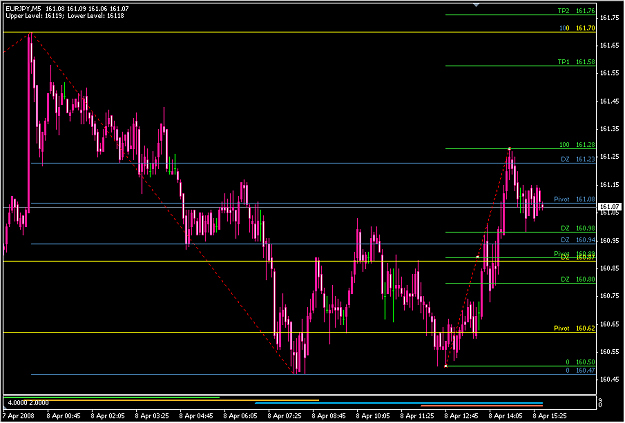This screenshot has width=625, height=423.
Task: Select the yellow 100 161.70 level label
Action: pyautogui.click(x=577, y=28)
